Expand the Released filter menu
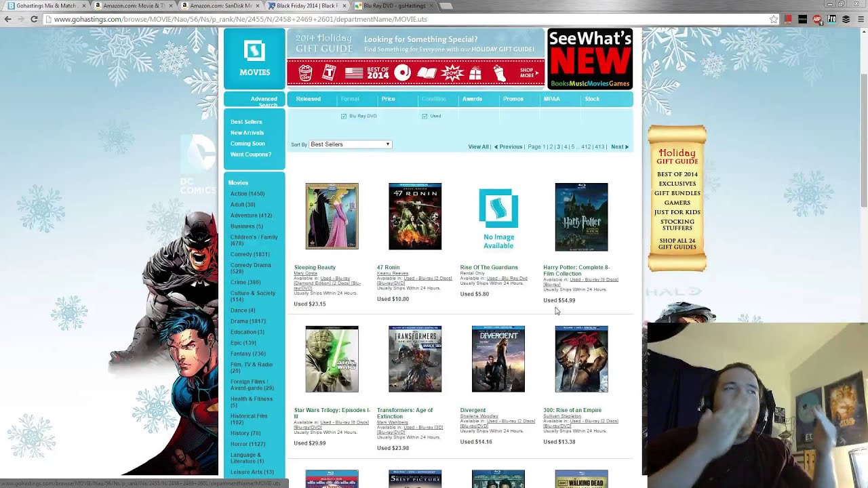The image size is (868, 488). click(308, 99)
